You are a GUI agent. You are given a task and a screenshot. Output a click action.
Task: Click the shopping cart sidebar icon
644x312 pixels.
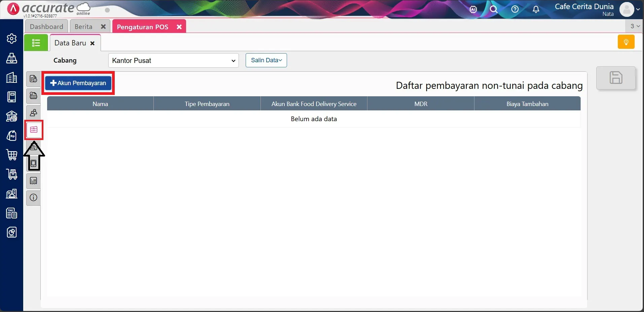pos(11,155)
